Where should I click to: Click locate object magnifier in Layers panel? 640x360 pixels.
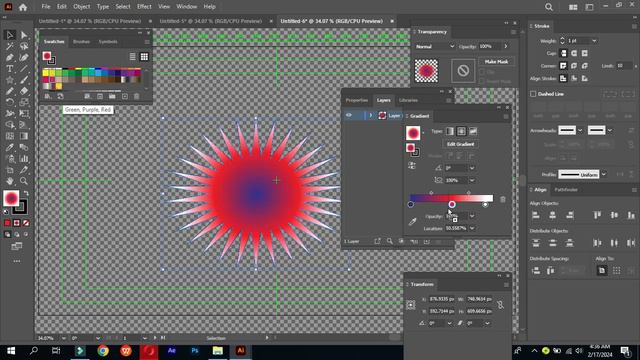tap(389, 241)
